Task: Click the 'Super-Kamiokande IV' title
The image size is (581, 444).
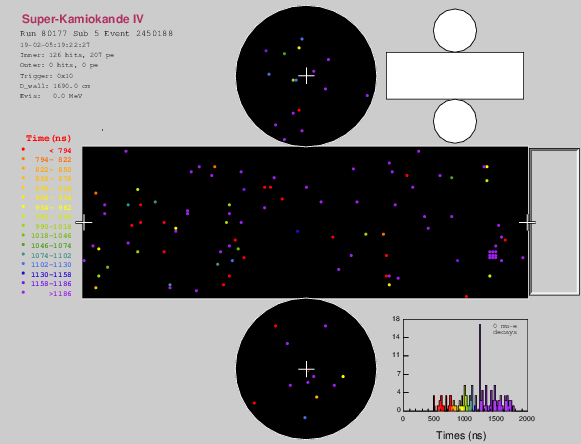Action: 83,19
